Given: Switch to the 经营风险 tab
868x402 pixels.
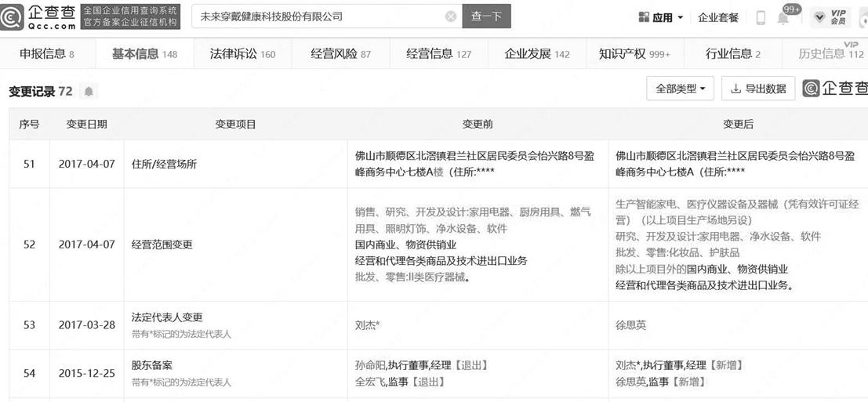Looking at the screenshot, I should 340,54.
